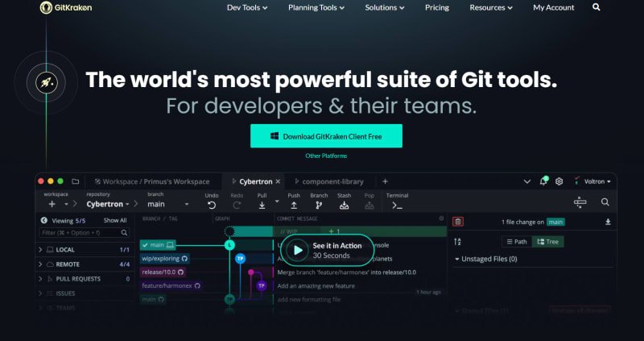The image size is (644, 341).
Task: Select 'Add an amazing new feature' commit
Action: click(316, 286)
